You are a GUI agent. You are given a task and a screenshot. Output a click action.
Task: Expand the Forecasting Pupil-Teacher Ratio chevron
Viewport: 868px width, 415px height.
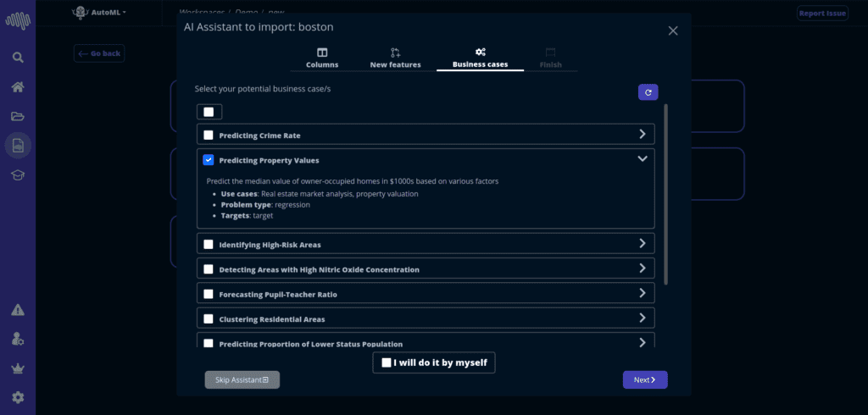click(x=643, y=293)
